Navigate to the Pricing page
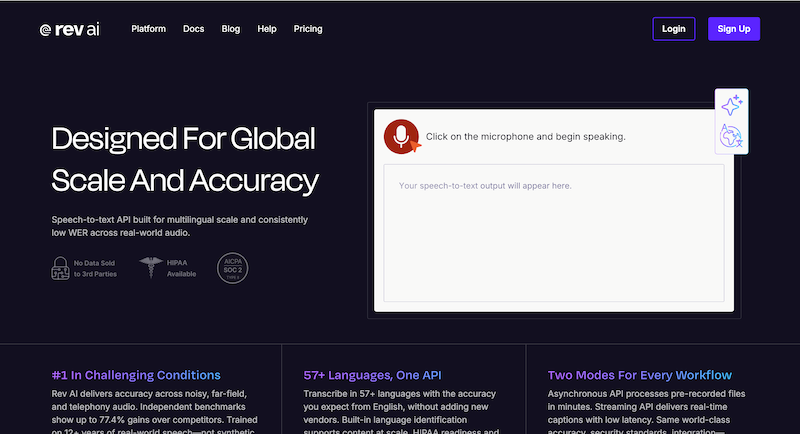The width and height of the screenshot is (800, 434). click(x=308, y=29)
